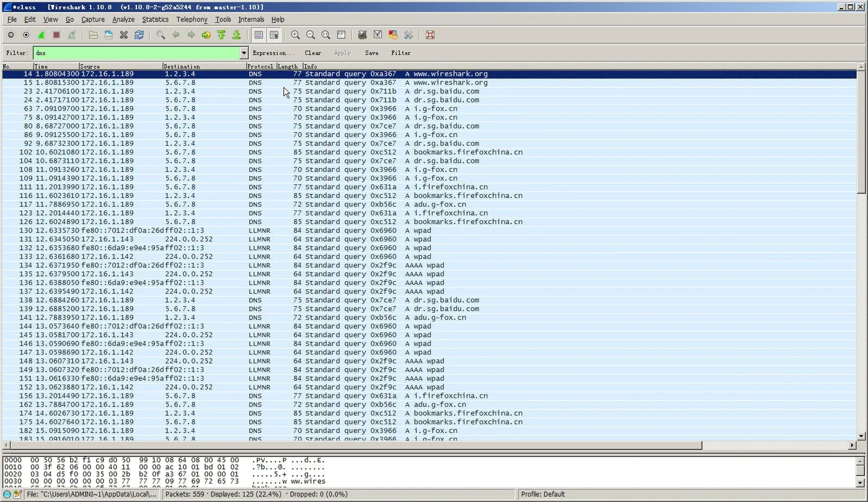Sort by the Time column header
Viewport: 868px width, 502px height.
56,66
